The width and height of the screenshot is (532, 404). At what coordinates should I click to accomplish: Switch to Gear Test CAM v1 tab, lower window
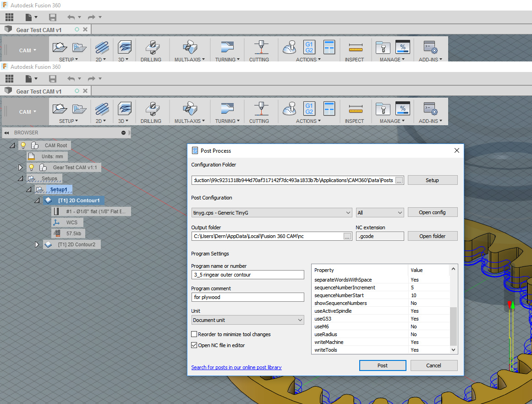point(38,91)
